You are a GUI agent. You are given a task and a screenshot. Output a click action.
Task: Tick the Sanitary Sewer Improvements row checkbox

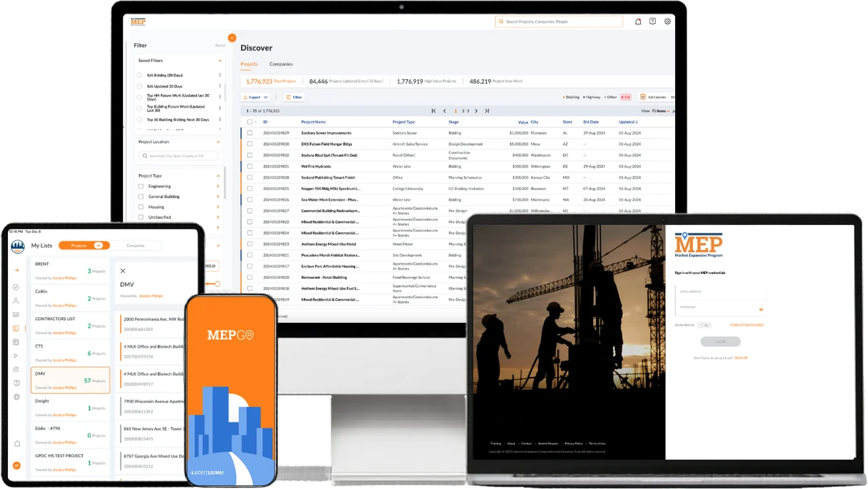250,133
